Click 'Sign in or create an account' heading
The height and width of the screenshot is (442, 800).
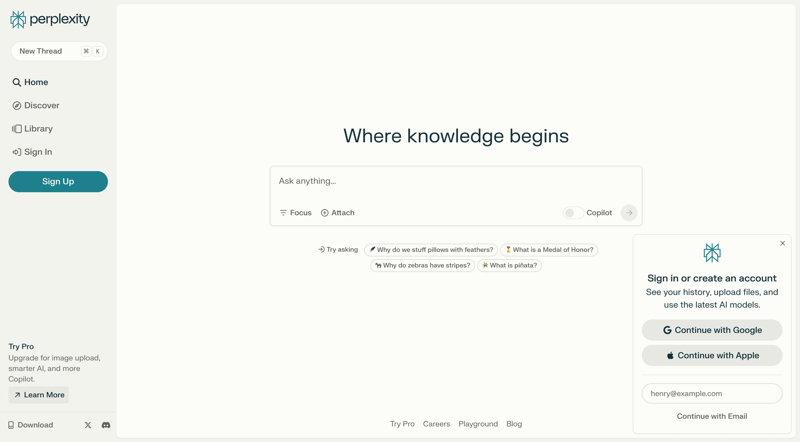coord(712,278)
